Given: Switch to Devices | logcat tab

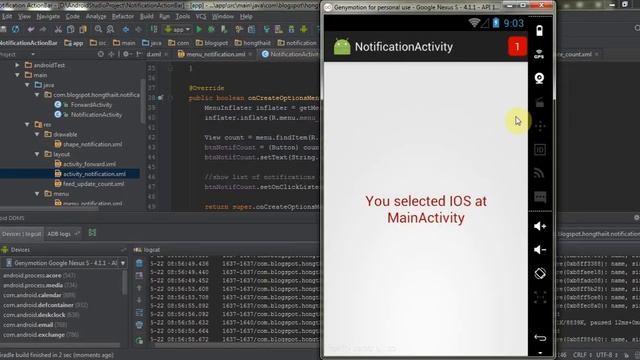Looking at the screenshot, I should tap(22, 234).
